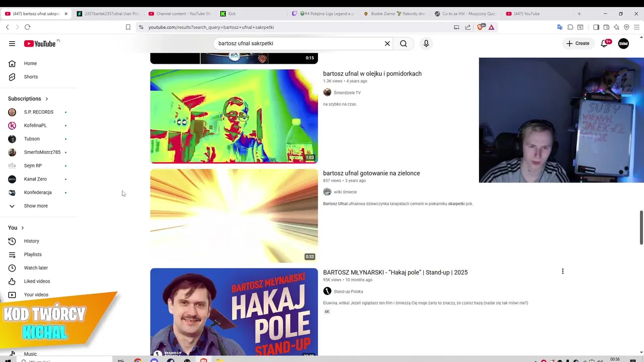644x362 pixels.
Task: Switch to the 2357bartek2357ufnal tab
Action: (x=108, y=14)
